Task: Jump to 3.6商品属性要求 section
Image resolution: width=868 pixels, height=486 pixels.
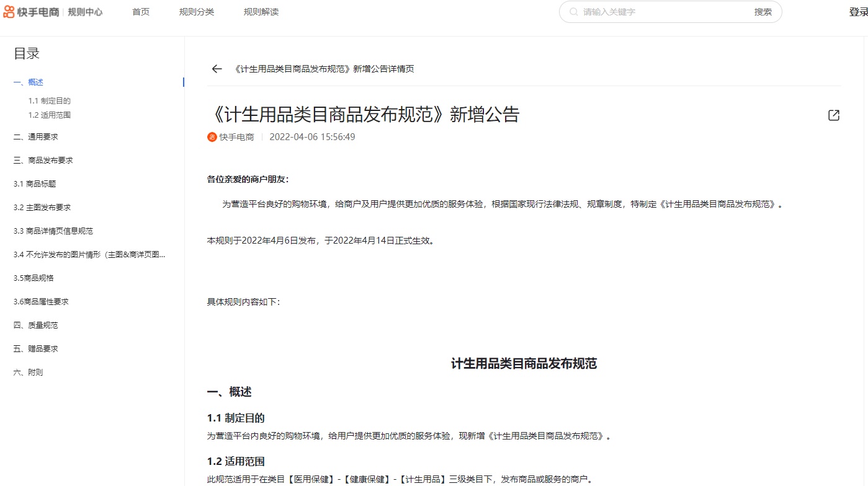Action: point(41,302)
